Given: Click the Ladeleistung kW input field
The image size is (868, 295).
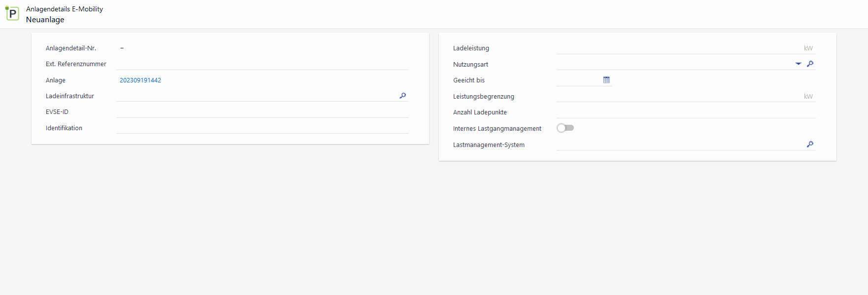Looking at the screenshot, I should coord(677,48).
